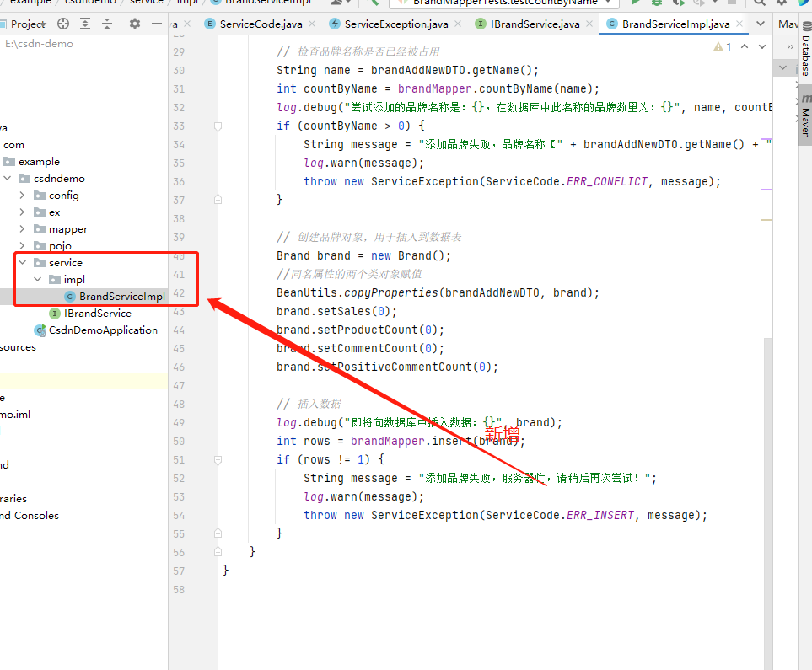Viewport: 812px width, 670px height.
Task: Open the Maven side tool window
Action: 806,116
